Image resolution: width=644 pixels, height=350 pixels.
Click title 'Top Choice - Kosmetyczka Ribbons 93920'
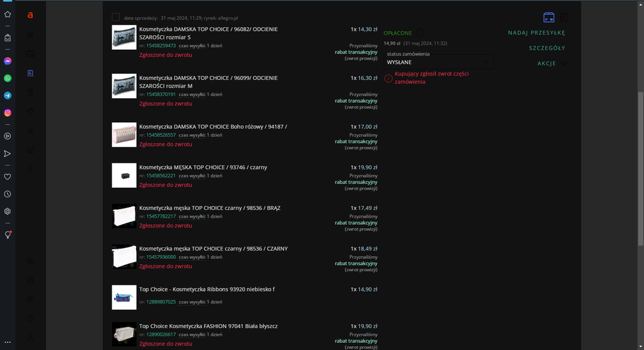click(207, 289)
